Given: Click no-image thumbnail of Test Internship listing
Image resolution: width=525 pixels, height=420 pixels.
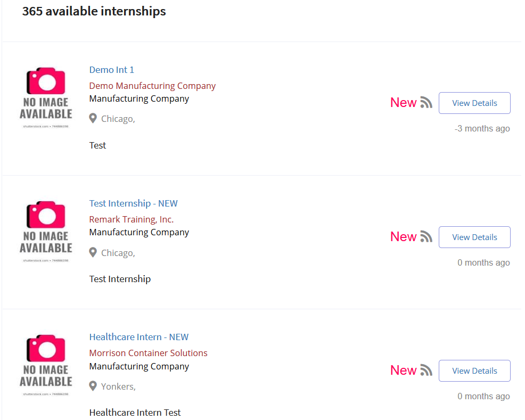Looking at the screenshot, I should pos(46,231).
